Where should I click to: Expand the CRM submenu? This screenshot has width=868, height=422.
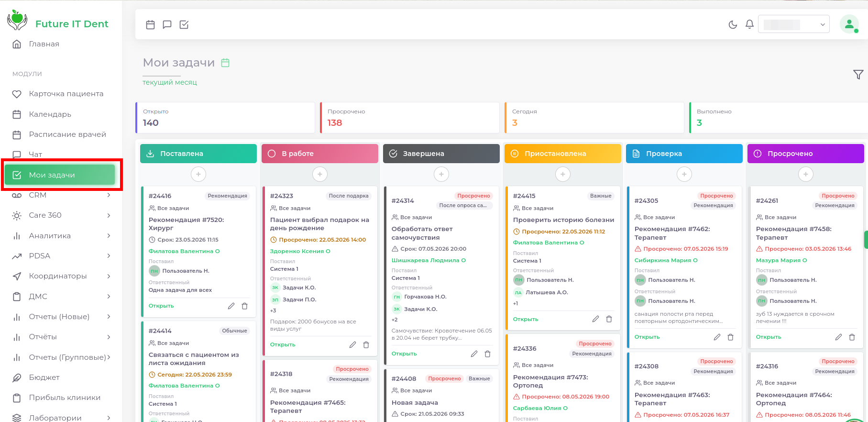(x=61, y=195)
